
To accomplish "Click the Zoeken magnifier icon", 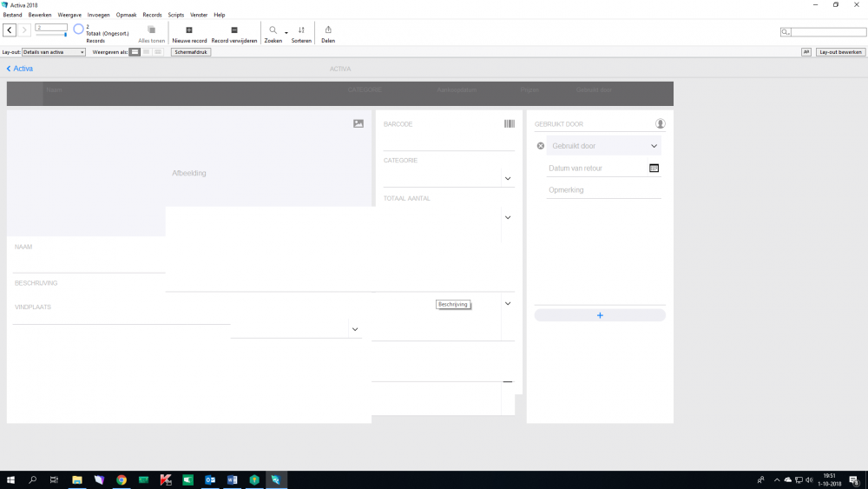I will click(273, 30).
